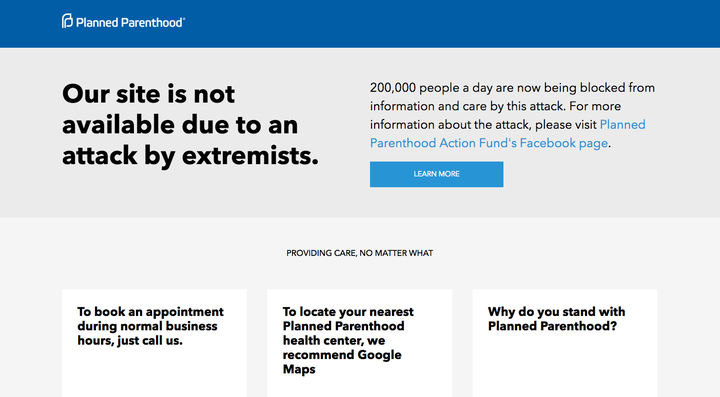Select the 'To locate your nearest' card heading

click(348, 340)
